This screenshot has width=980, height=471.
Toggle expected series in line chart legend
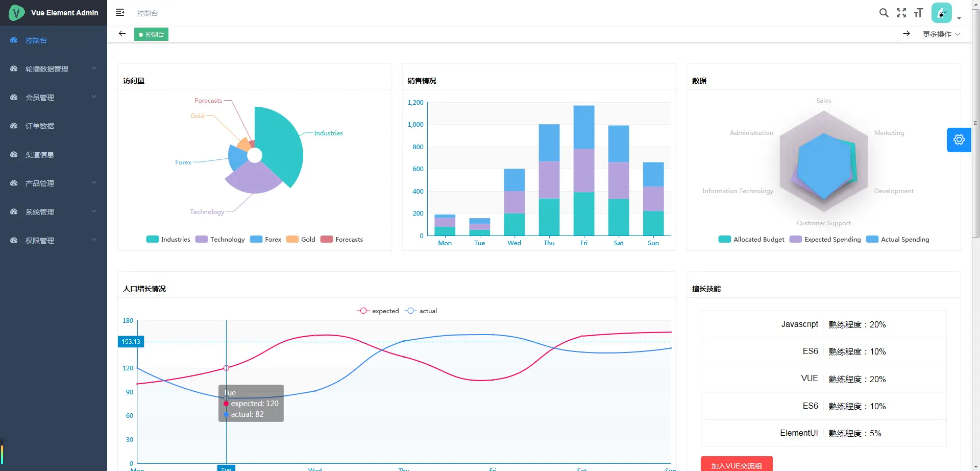point(378,311)
